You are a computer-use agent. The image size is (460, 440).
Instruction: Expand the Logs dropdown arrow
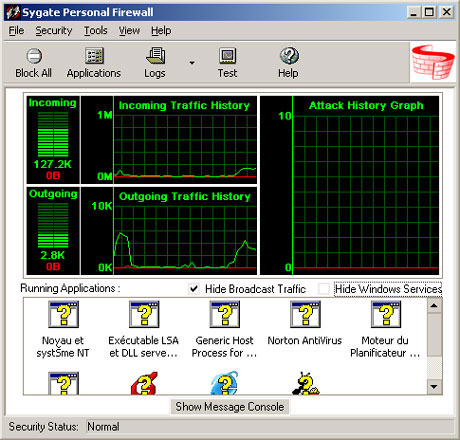192,62
